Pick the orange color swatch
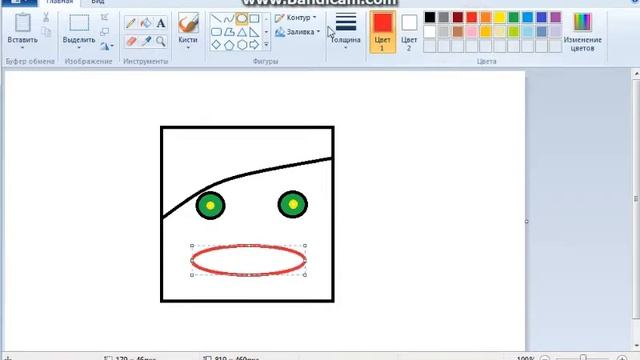The height and width of the screenshot is (360, 640). pyautogui.click(x=486, y=17)
